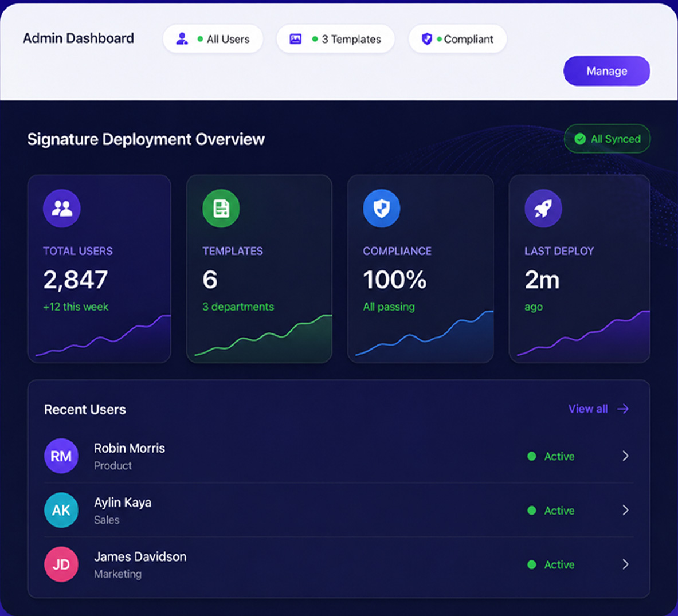Open the Aylin Kaya user name
678x616 pixels.
point(123,503)
